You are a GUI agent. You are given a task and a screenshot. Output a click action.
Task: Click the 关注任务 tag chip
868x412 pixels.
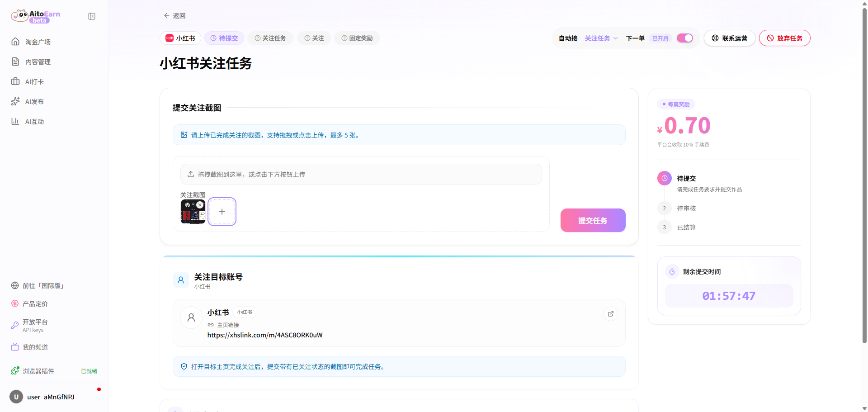[x=270, y=38]
